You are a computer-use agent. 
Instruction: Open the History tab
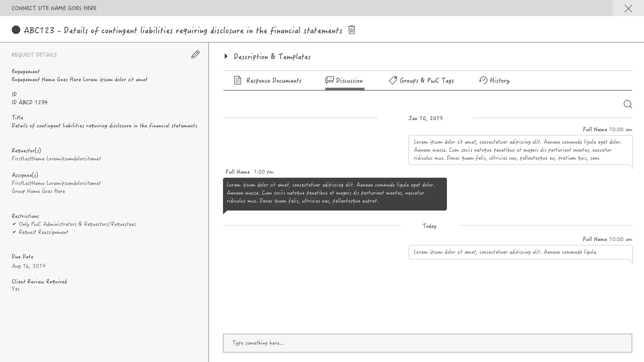click(494, 81)
